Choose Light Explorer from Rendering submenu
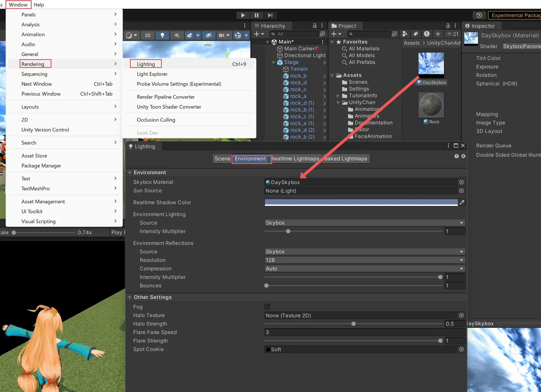Viewport: 541px width, 392px height. (x=152, y=74)
